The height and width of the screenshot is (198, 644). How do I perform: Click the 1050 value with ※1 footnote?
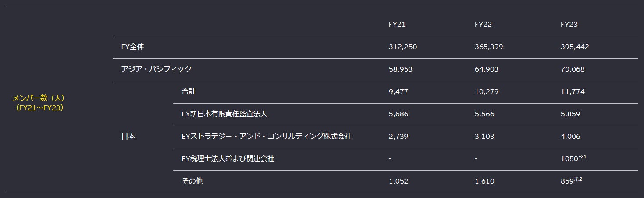pyautogui.click(x=569, y=159)
